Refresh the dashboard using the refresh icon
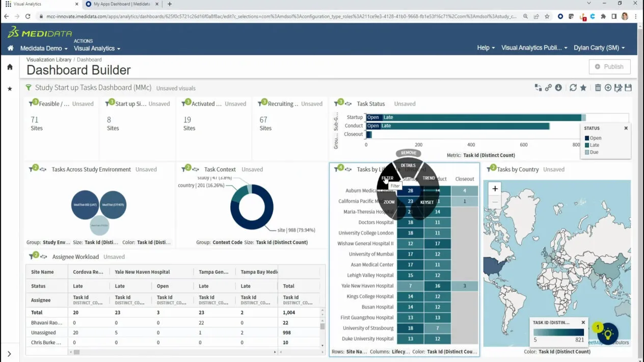Image resolution: width=644 pixels, height=362 pixels. click(573, 87)
